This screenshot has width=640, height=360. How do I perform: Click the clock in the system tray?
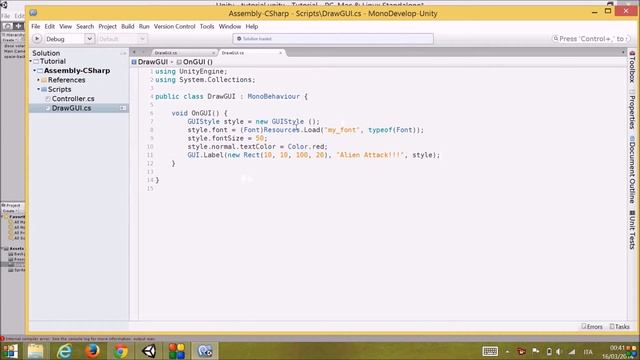(x=617, y=352)
